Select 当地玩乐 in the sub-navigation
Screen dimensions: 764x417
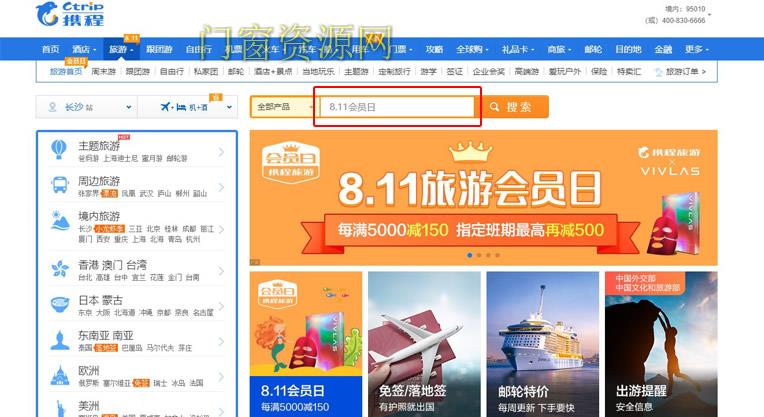(318, 72)
